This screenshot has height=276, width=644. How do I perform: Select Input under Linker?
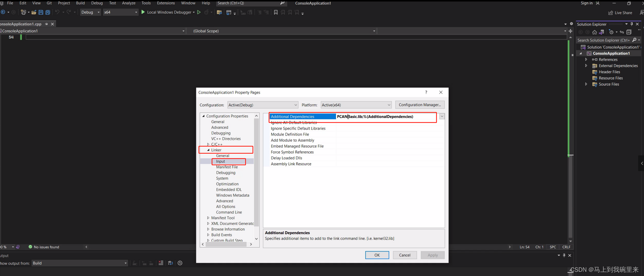[221, 161]
